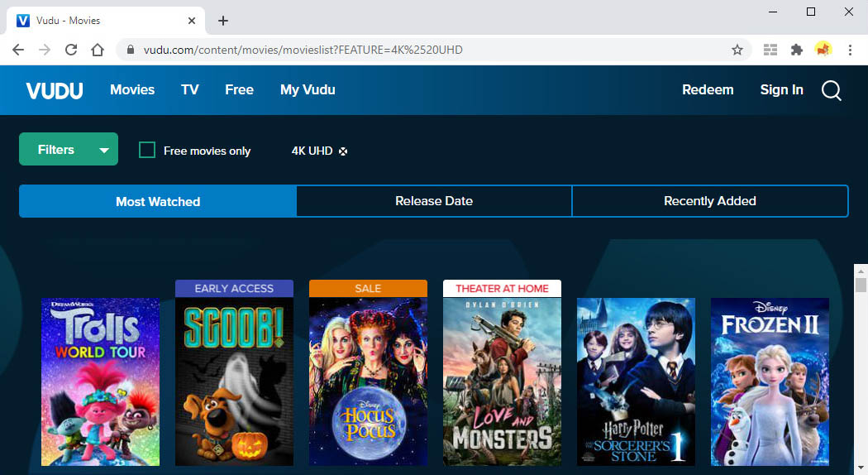Open the Filters dropdown
The image size is (868, 475).
[69, 149]
